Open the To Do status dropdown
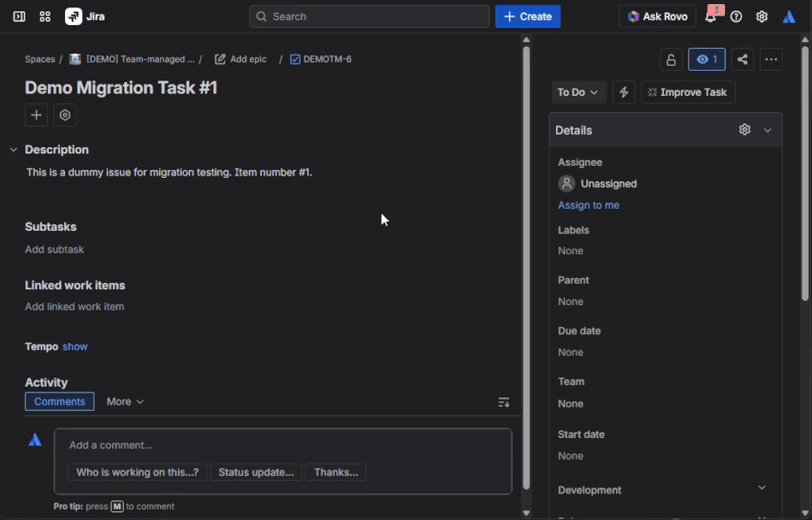 pyautogui.click(x=579, y=92)
